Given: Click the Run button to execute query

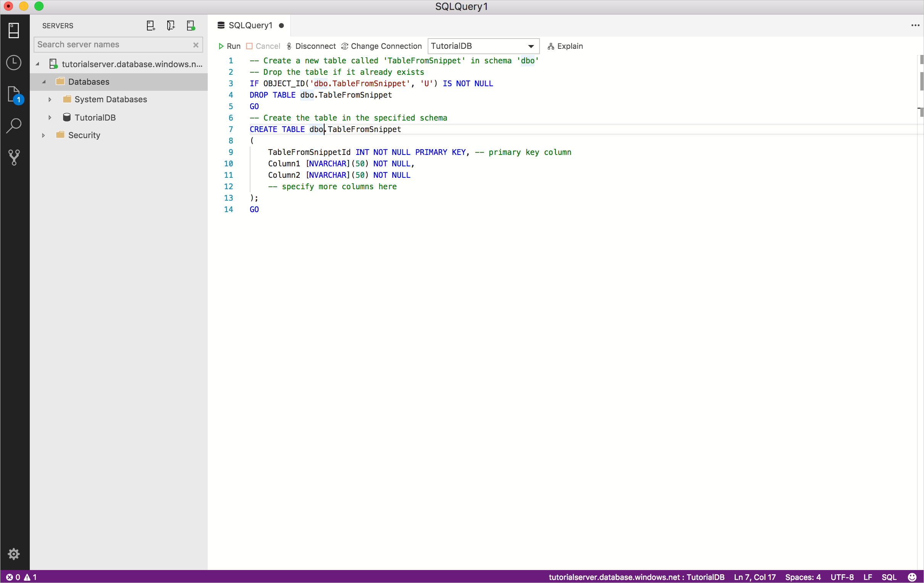Looking at the screenshot, I should point(229,46).
